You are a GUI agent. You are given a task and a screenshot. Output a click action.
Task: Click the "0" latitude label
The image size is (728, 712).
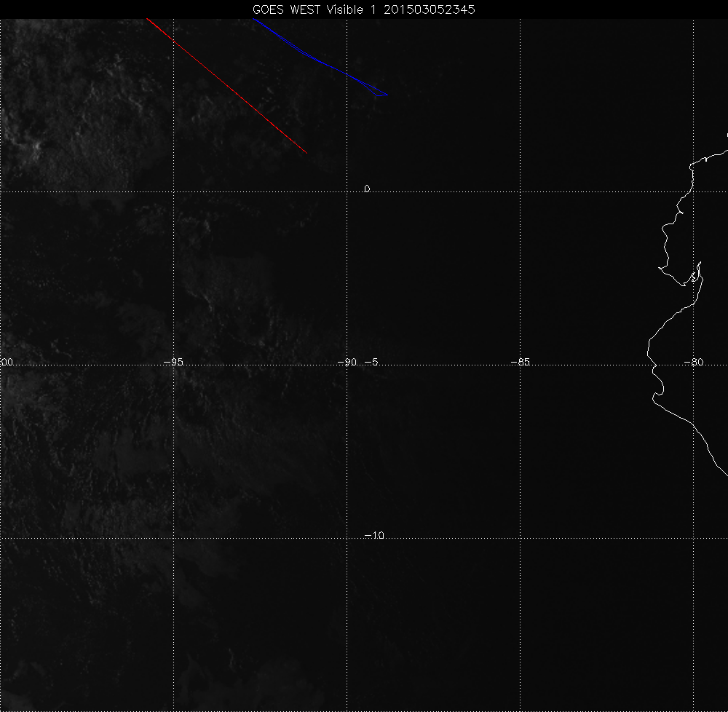click(367, 189)
